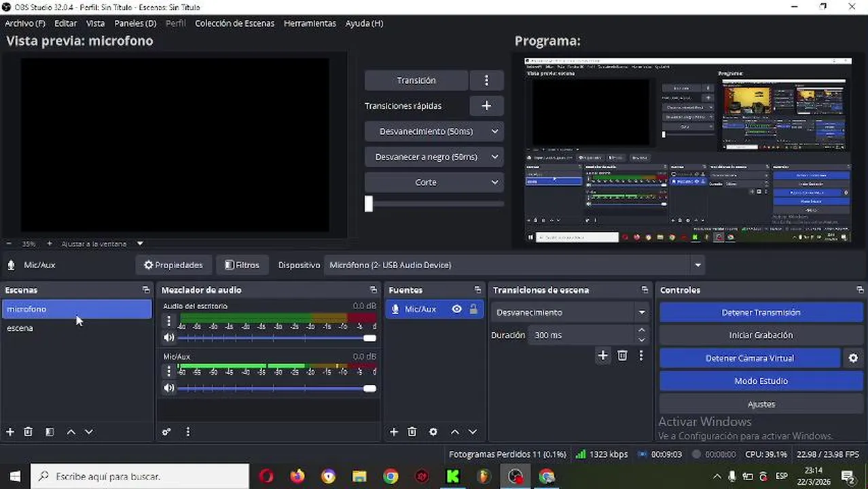The width and height of the screenshot is (868, 489).
Task: Increase transition duration stepper up
Action: tap(642, 331)
